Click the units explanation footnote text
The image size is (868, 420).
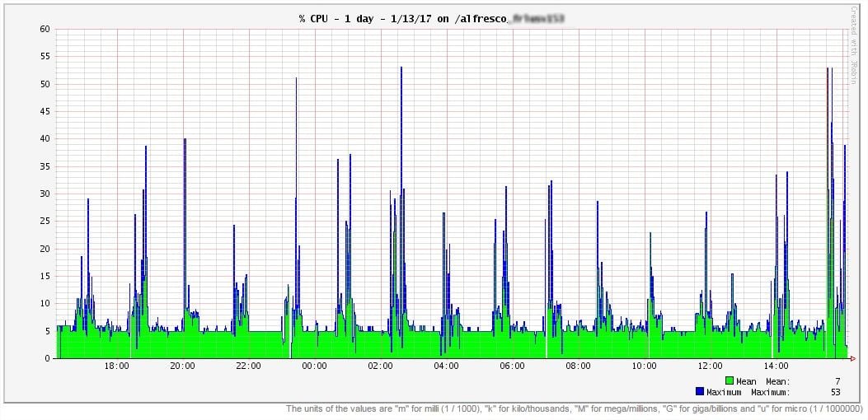(x=574, y=409)
